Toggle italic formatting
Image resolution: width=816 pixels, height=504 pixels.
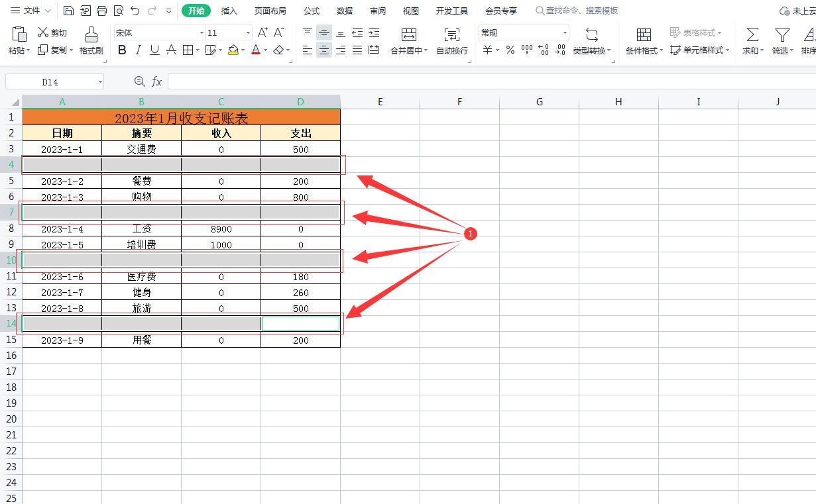138,50
